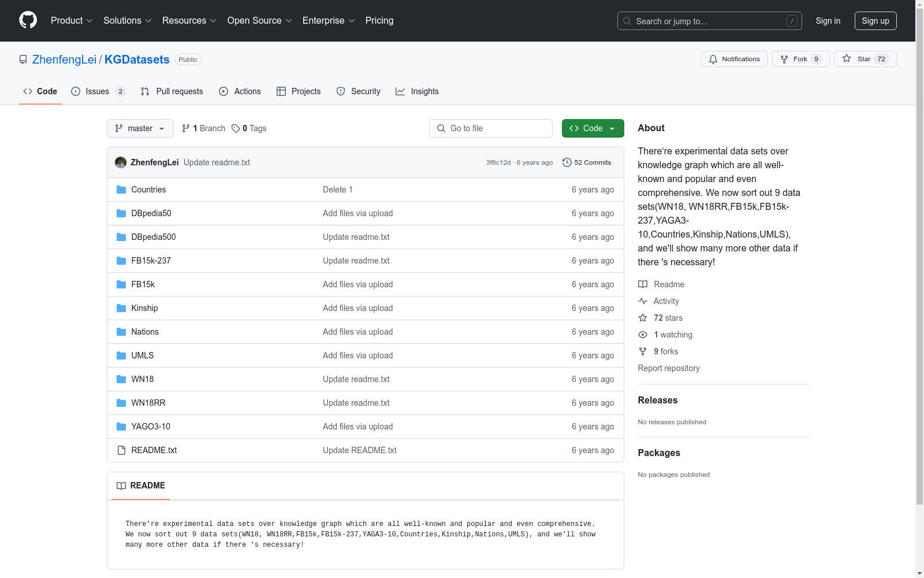Click the Notifications button
The width and height of the screenshot is (924, 578).
pyautogui.click(x=734, y=59)
